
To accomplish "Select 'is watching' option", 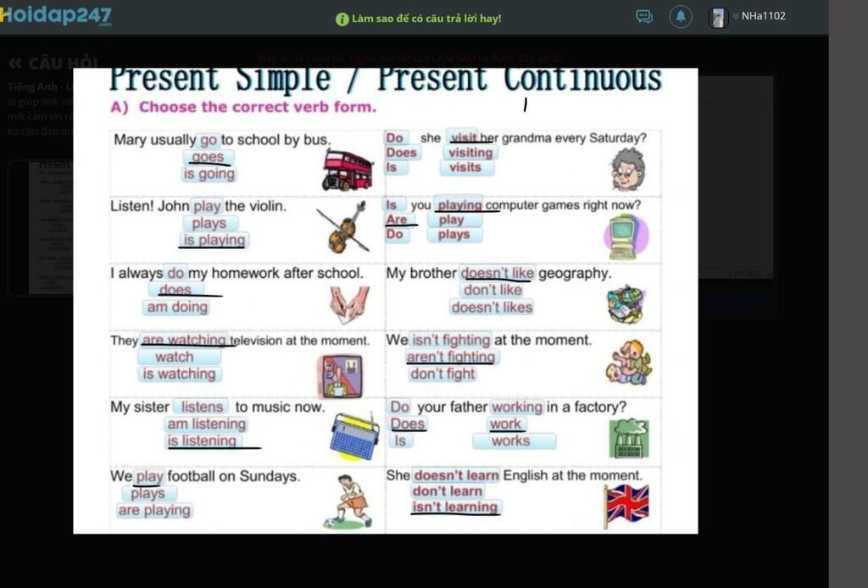I will (180, 374).
